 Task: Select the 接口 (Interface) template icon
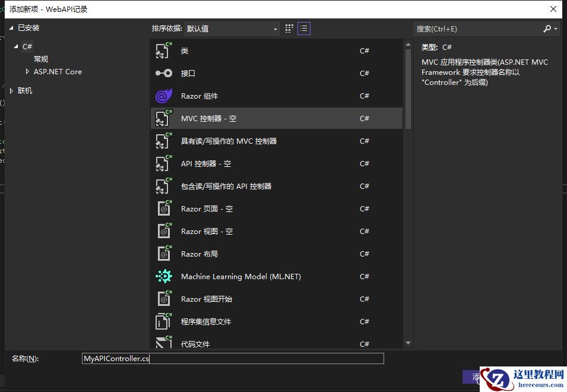pos(163,73)
